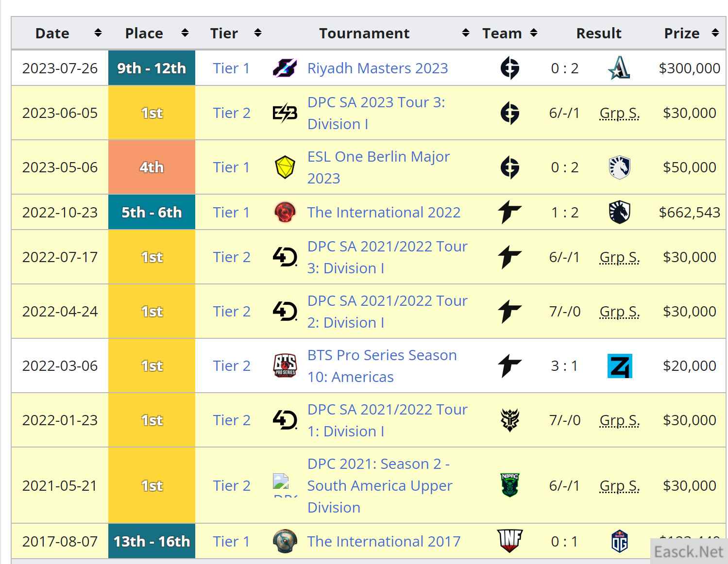Open the ESL One Berlin Major 2023 link

(378, 167)
